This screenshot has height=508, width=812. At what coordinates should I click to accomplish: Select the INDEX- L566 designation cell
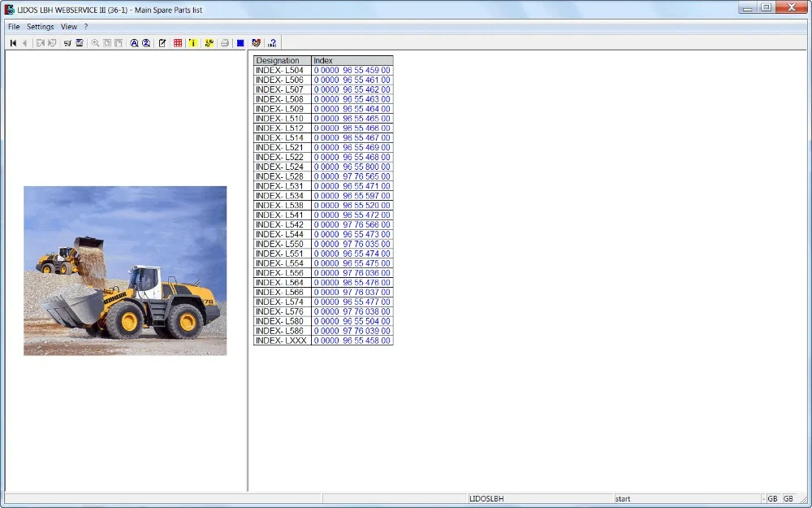coord(283,292)
